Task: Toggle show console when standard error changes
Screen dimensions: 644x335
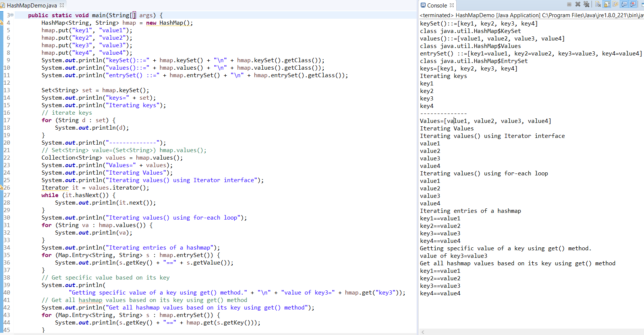Action: point(632,4)
